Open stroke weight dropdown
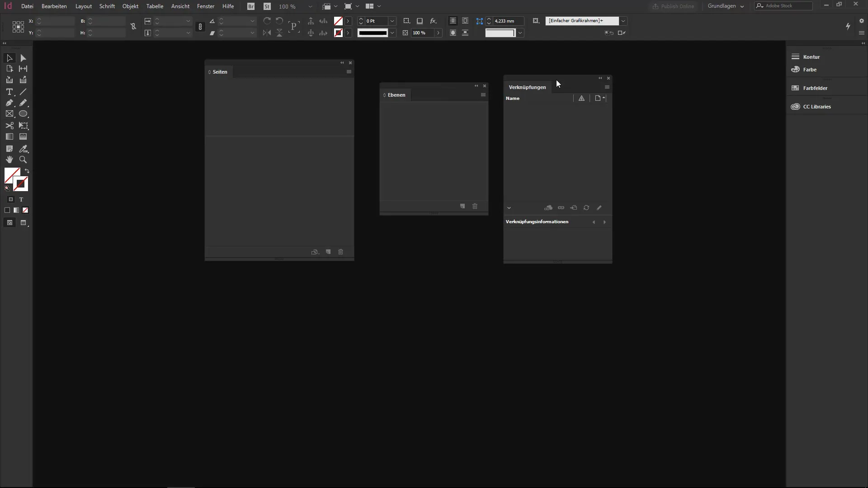The image size is (868, 488). (392, 21)
